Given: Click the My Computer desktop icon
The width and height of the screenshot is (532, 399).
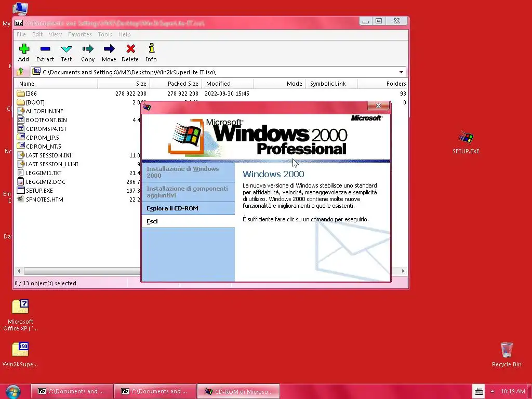Looking at the screenshot, I should click(20, 8).
